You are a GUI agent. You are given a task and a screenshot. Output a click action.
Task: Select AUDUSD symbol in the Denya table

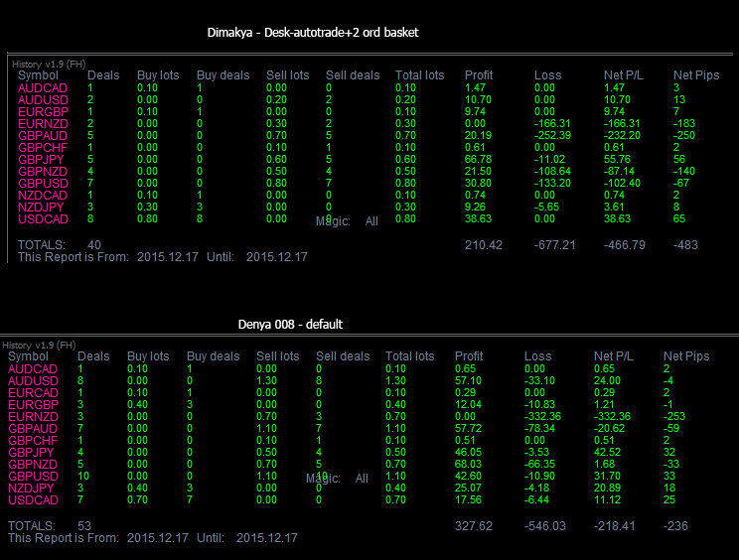(33, 381)
